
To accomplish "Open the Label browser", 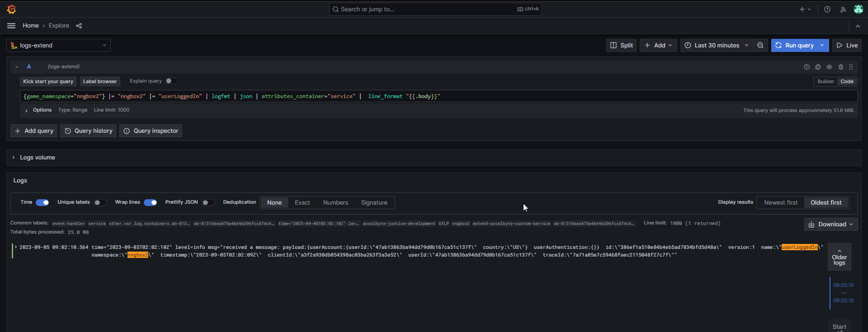I will 100,81.
